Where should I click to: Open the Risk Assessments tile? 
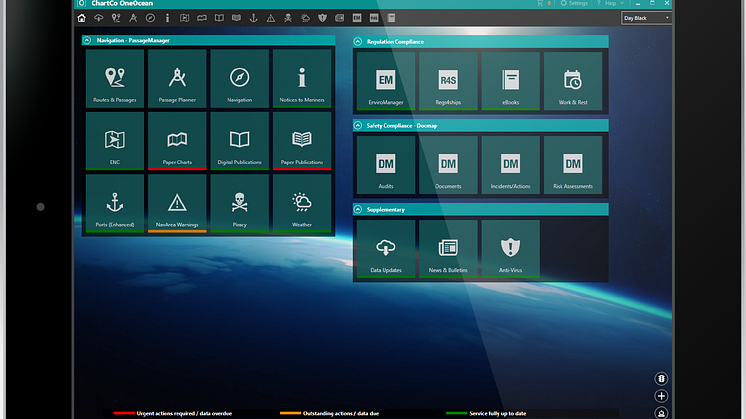[x=573, y=165]
